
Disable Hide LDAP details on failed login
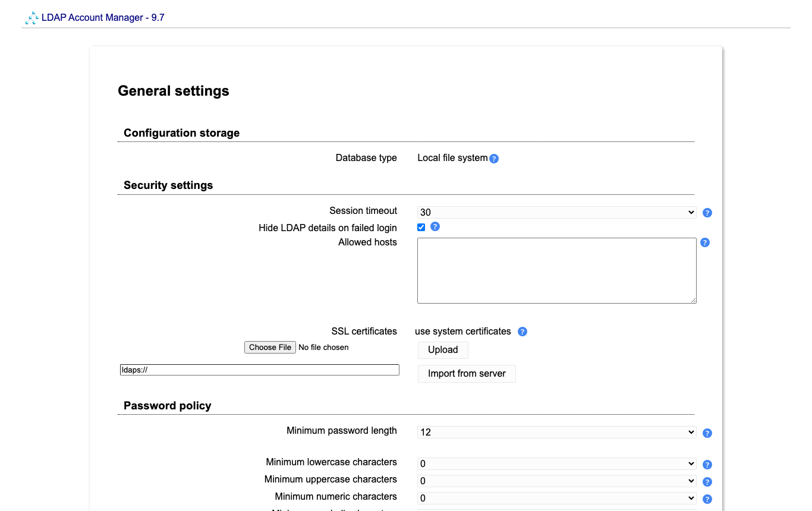click(x=421, y=227)
